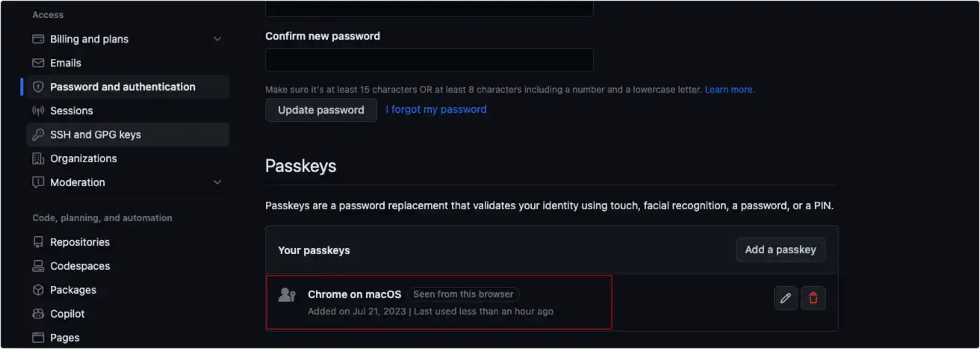Click the Organizations building icon
980x349 pixels.
tap(38, 158)
